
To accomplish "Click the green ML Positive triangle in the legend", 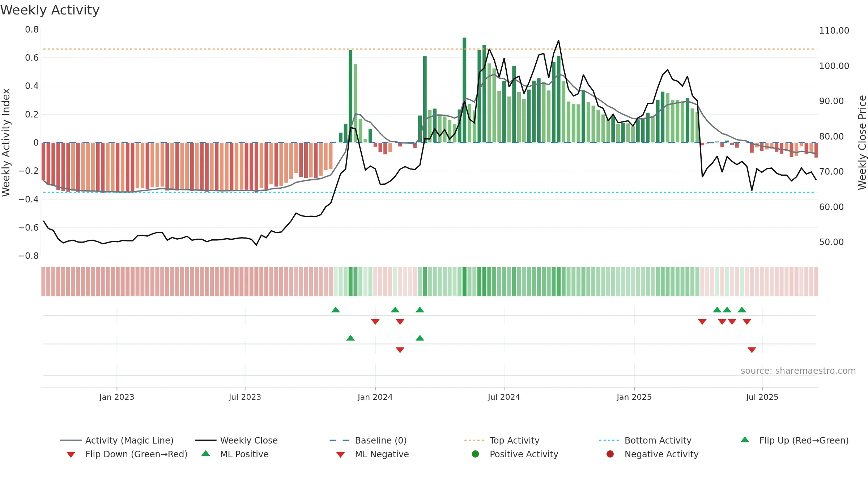I will pyautogui.click(x=206, y=453).
